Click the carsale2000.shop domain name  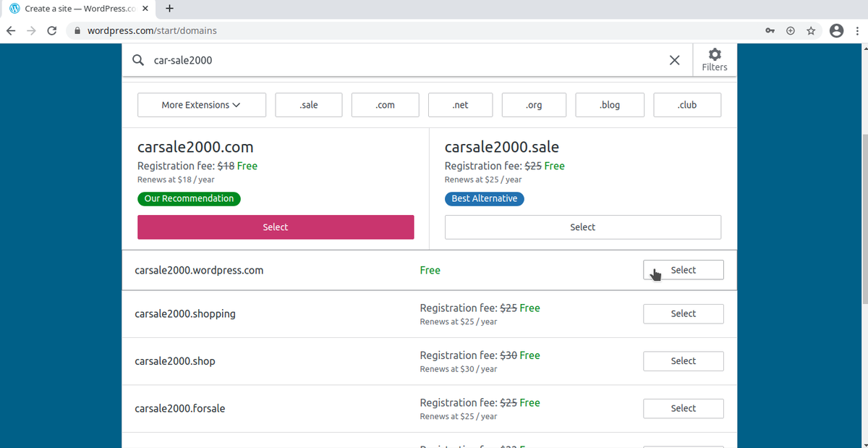175,361
